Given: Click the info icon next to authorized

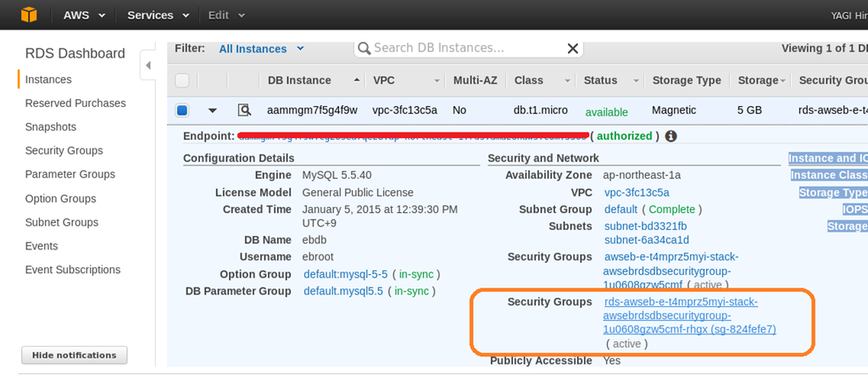Looking at the screenshot, I should tap(670, 136).
